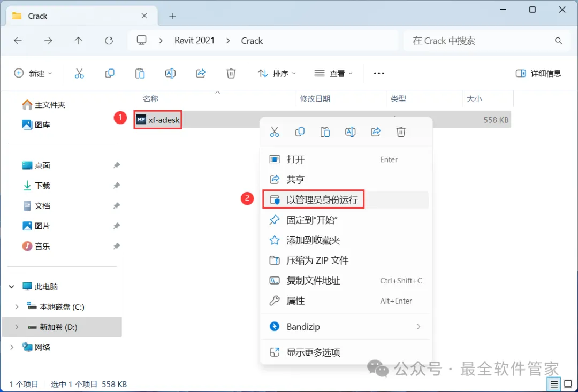
Task: Click the Share icon in the toolbar
Action: pyautogui.click(x=201, y=73)
